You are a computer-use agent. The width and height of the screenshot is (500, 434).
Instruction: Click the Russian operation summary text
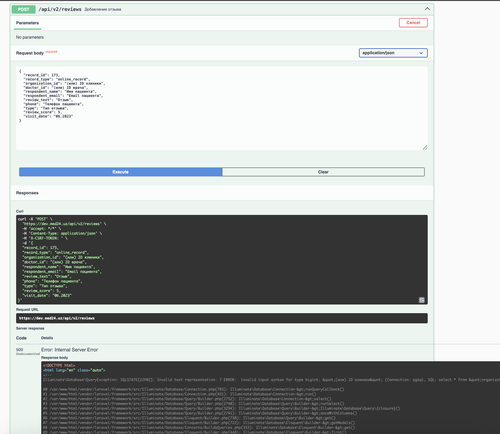pyautogui.click(x=103, y=9)
